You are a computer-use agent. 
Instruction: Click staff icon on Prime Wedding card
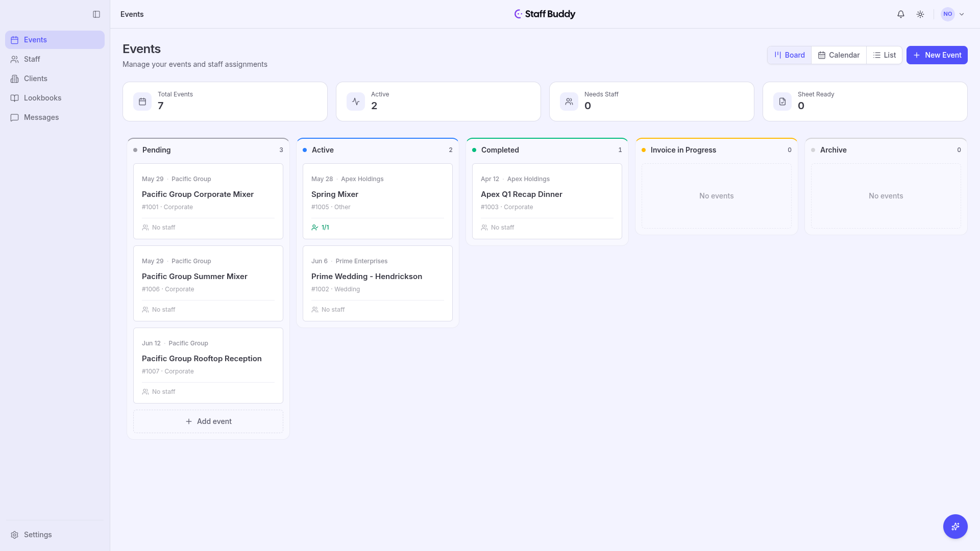[x=315, y=310]
